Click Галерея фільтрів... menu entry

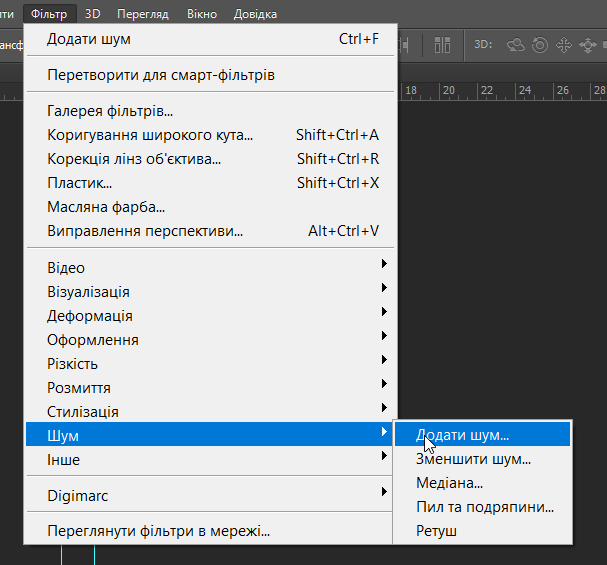click(110, 111)
